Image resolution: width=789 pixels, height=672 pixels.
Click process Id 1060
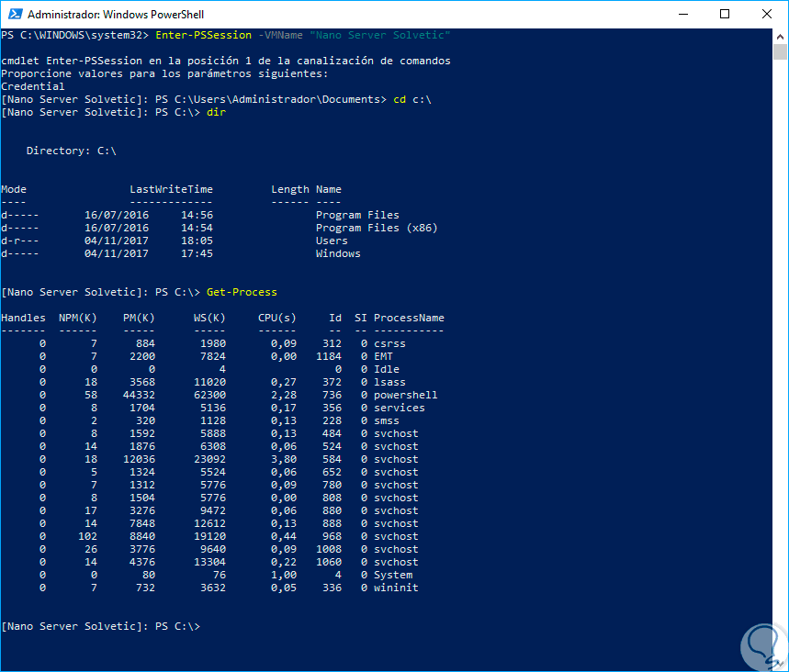pos(329,563)
